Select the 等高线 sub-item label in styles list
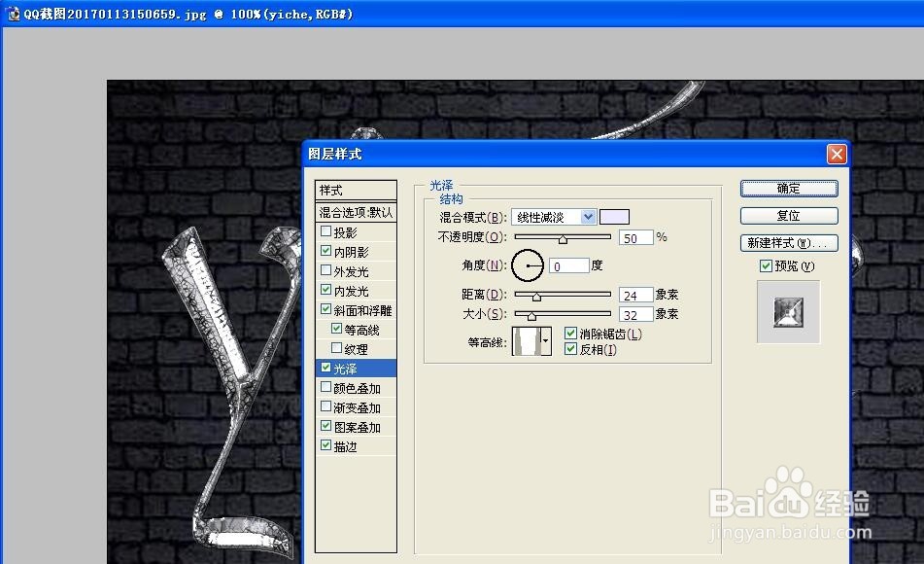 click(361, 330)
